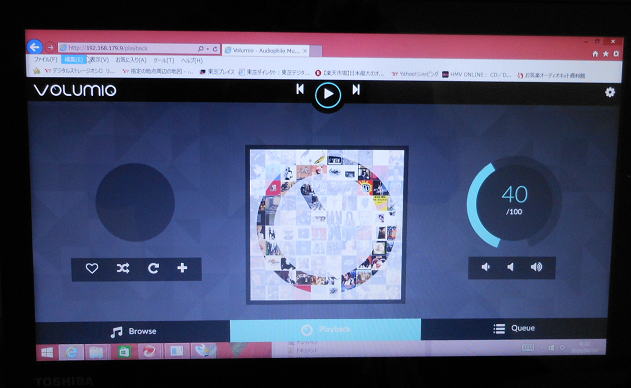Skip to the next track
Image resolution: width=631 pixels, height=388 pixels.
(x=356, y=89)
